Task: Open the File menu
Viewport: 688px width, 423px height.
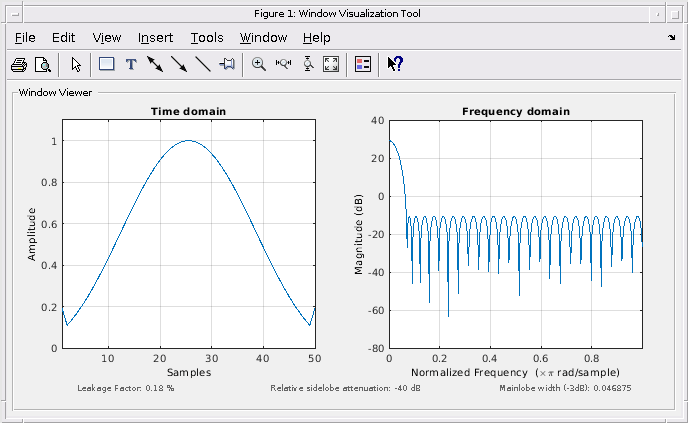Action: click(25, 38)
